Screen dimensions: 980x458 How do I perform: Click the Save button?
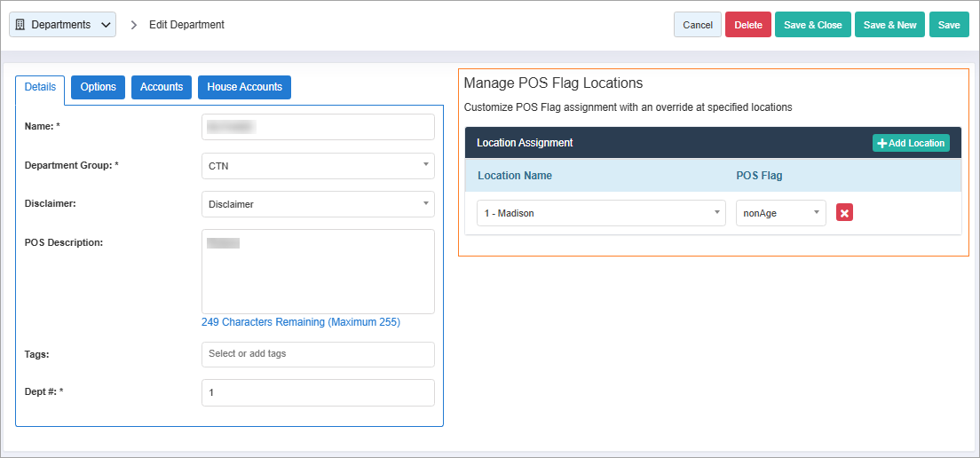point(949,25)
